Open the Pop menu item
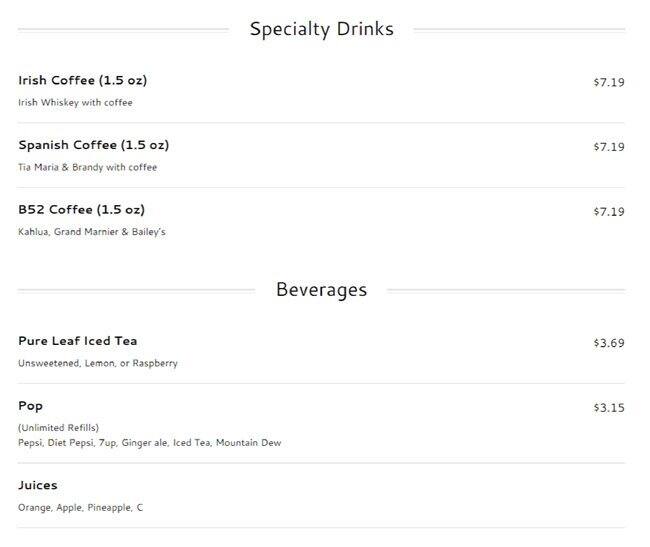 click(x=30, y=406)
